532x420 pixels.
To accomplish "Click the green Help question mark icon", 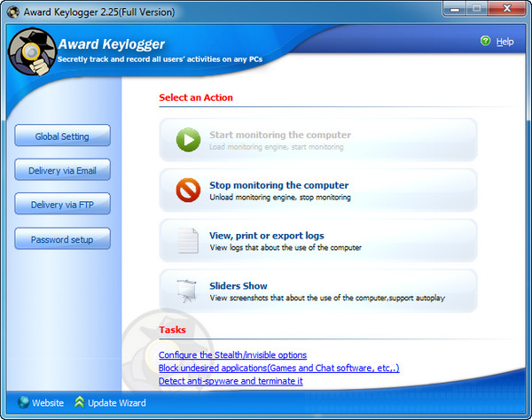I will [485, 42].
